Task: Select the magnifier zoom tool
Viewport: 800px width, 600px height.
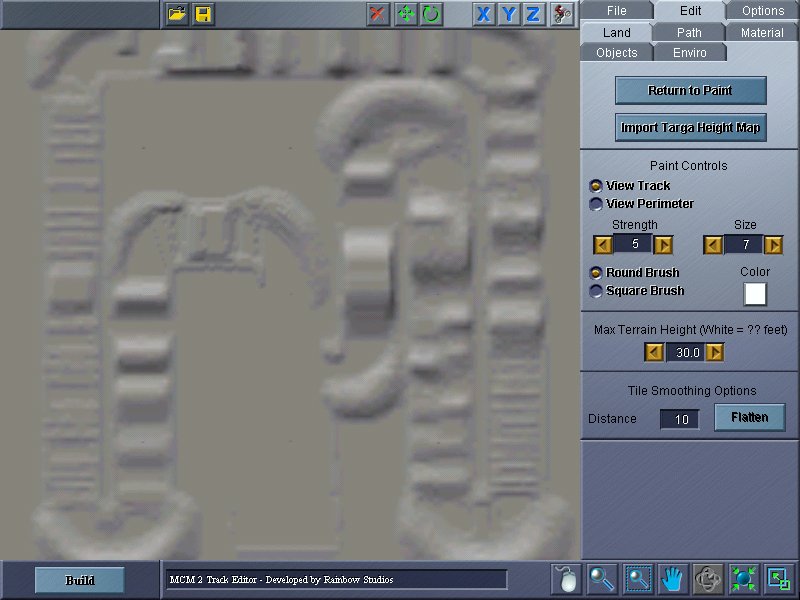Action: [x=603, y=579]
